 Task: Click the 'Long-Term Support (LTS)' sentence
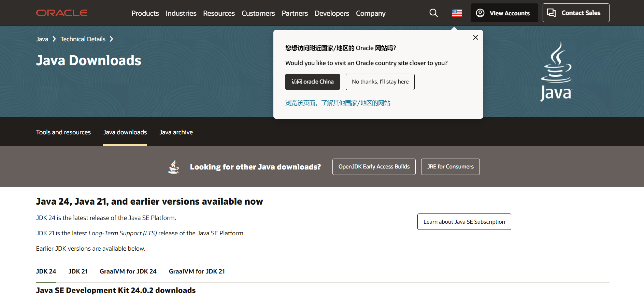point(140,233)
